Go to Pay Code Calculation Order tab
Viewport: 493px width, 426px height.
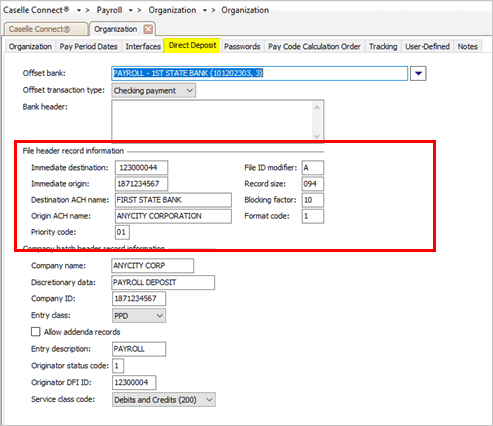314,46
